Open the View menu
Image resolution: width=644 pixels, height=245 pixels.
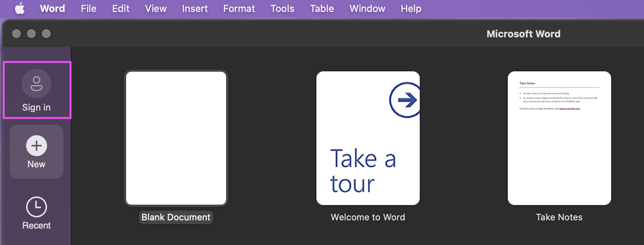[156, 8]
